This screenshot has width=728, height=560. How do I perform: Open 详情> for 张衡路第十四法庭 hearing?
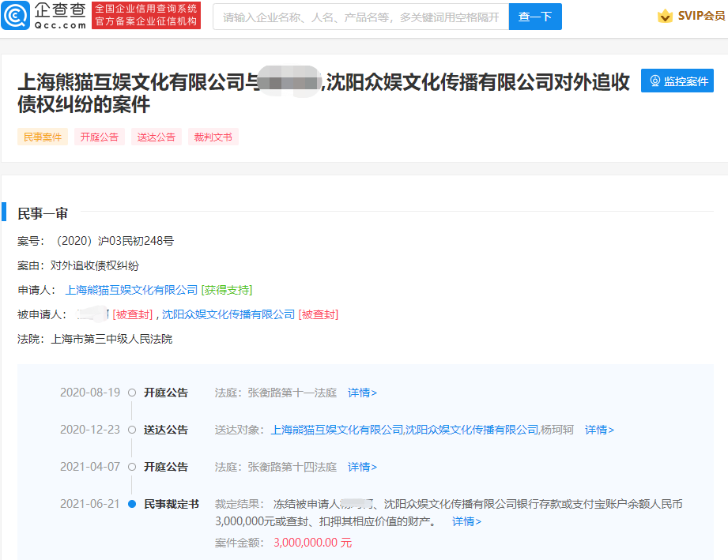362,467
